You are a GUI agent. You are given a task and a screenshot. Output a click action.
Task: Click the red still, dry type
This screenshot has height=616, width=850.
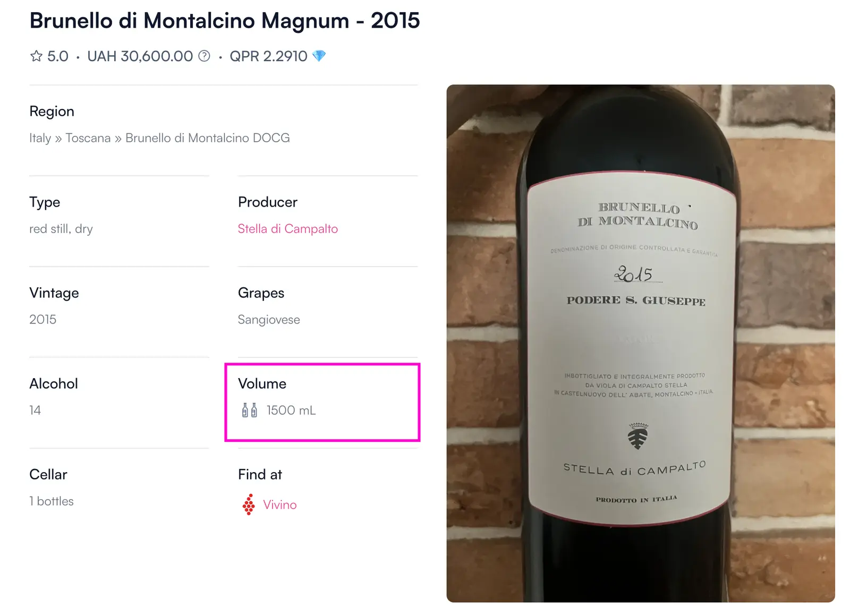click(x=61, y=229)
